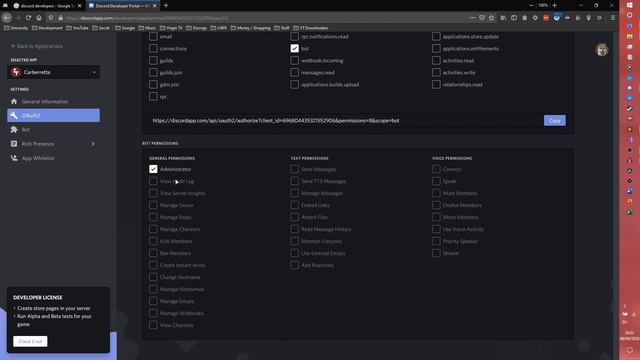The image size is (640, 360).
Task: Go back using the browser back arrow
Action: (7, 18)
